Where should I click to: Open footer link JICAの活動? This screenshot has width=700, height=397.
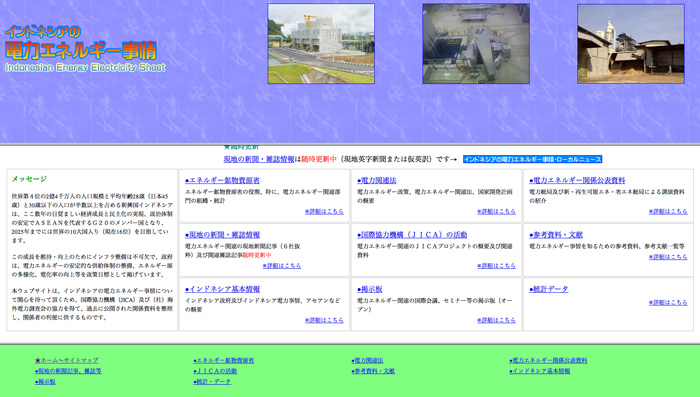(215, 371)
